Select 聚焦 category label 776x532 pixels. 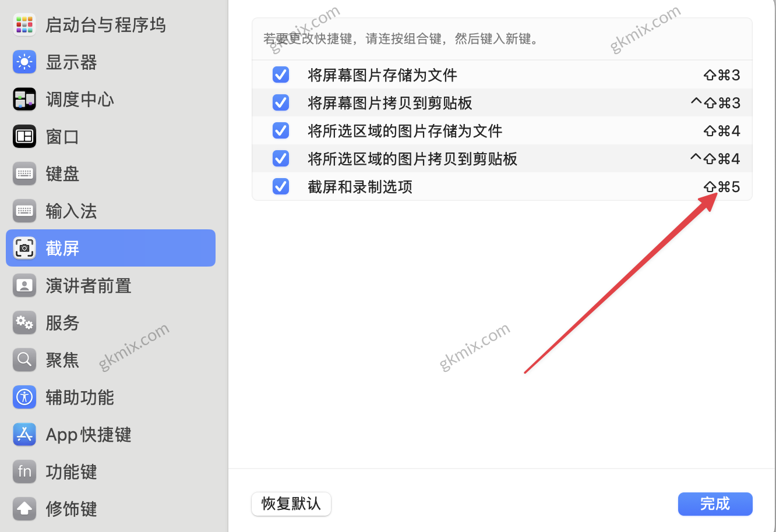62,360
